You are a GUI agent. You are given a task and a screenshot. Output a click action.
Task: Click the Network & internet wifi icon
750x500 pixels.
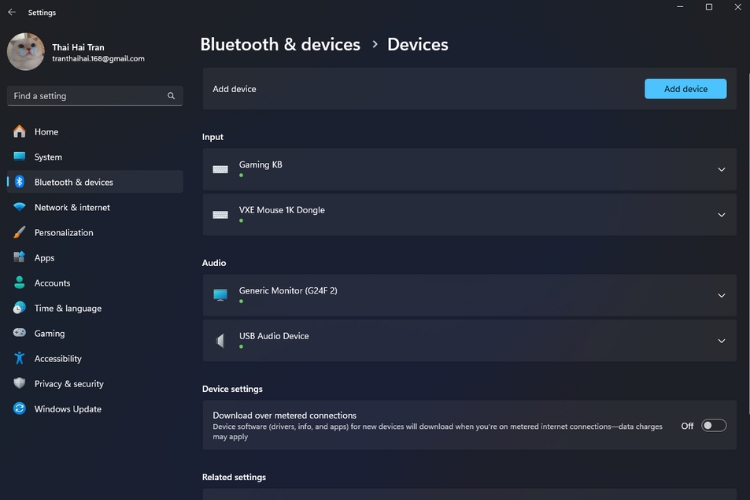(x=19, y=207)
